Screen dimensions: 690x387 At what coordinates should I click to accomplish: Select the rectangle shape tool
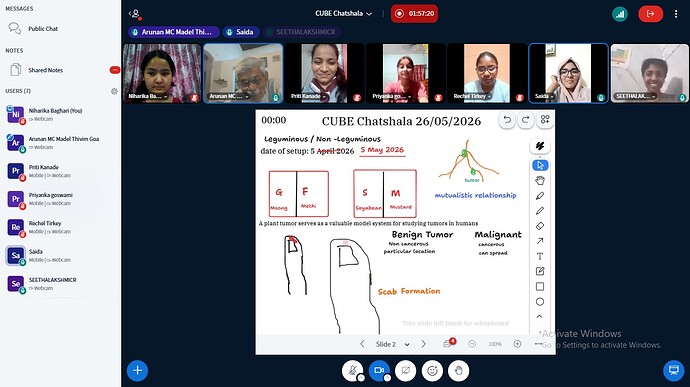coord(540,287)
